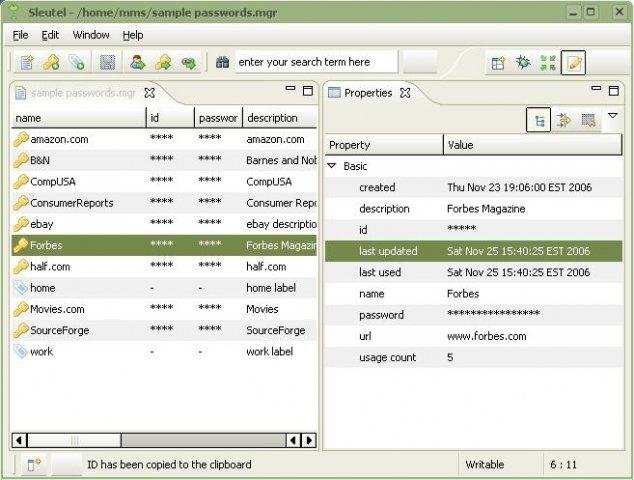Open the File menu
The image size is (634, 480).
(20, 35)
